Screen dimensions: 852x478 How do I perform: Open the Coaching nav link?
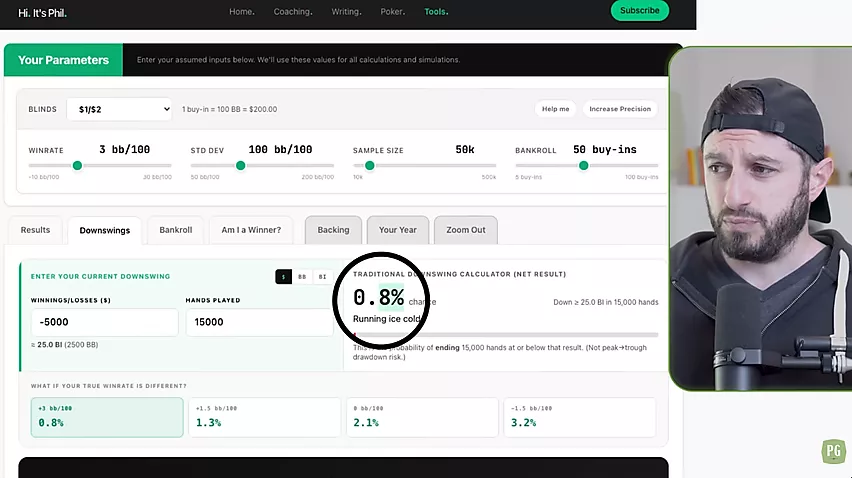293,11
